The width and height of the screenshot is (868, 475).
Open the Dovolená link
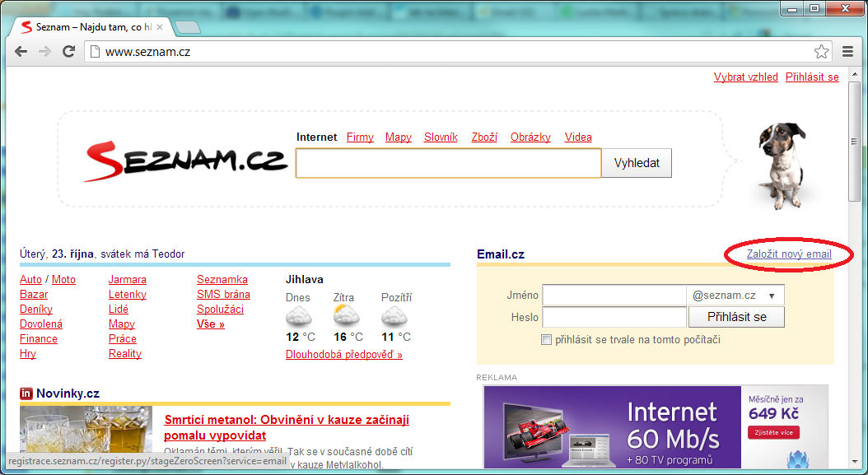[x=41, y=324]
